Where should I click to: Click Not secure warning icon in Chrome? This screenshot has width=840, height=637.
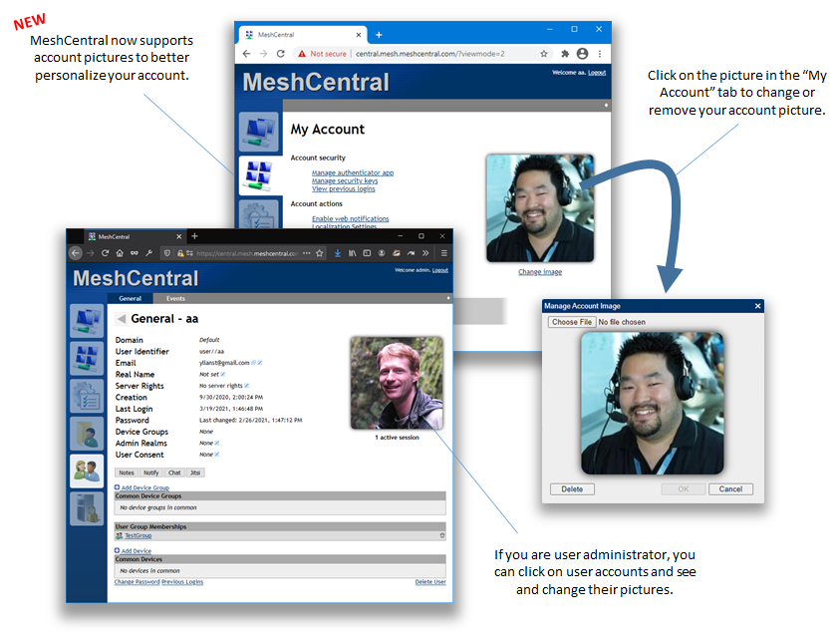pyautogui.click(x=302, y=54)
